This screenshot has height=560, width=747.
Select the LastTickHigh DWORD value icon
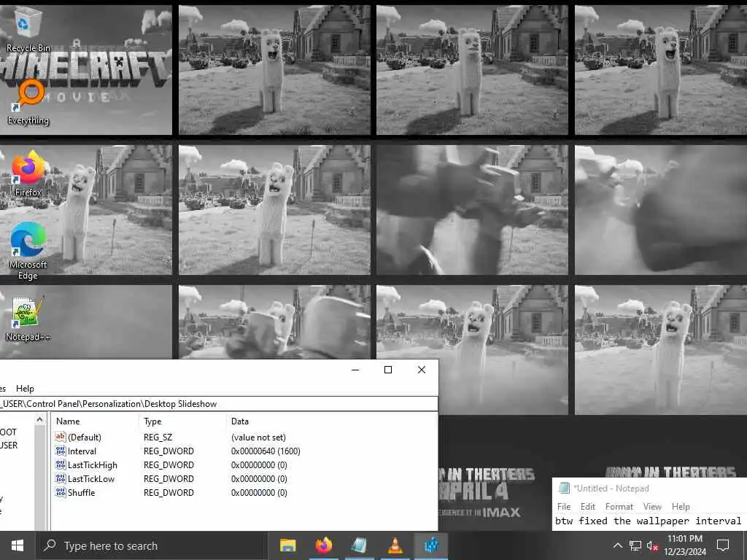pos(60,464)
